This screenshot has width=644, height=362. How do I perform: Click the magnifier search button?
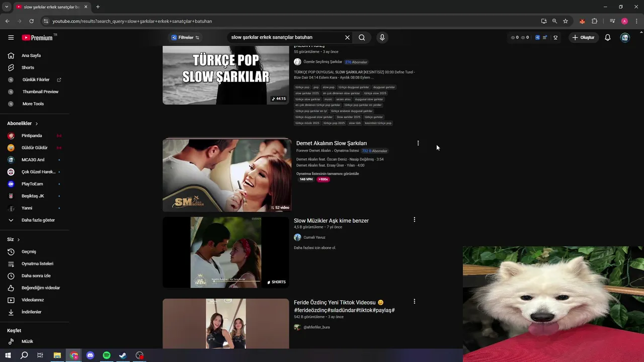click(362, 37)
